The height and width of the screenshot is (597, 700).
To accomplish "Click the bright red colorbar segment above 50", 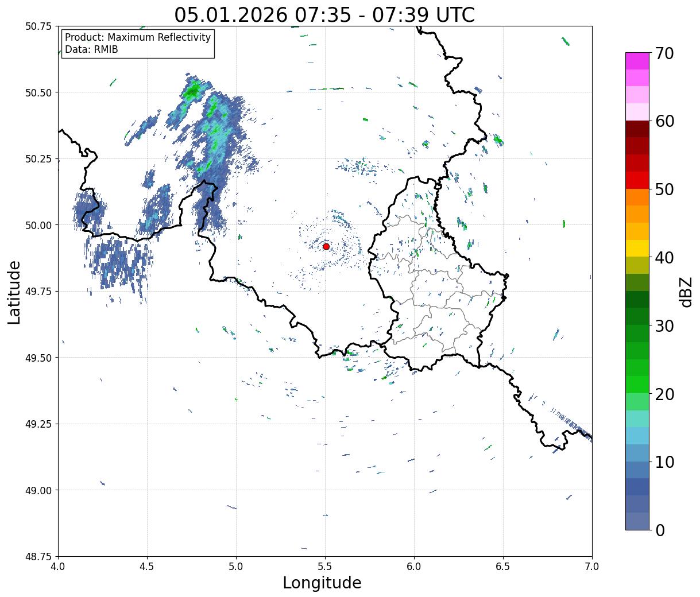I will point(637,180).
